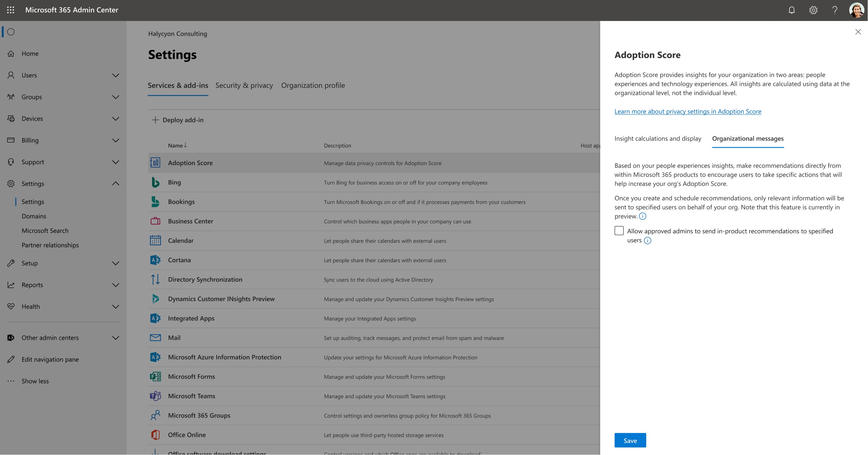Toggle the navigation collapse circle button

11,32
